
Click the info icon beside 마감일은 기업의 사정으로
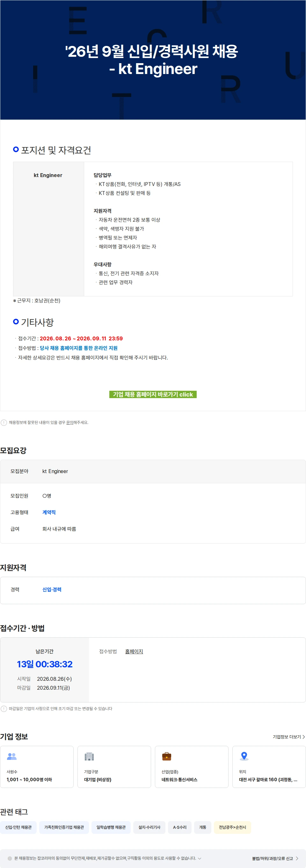[x=4, y=708]
